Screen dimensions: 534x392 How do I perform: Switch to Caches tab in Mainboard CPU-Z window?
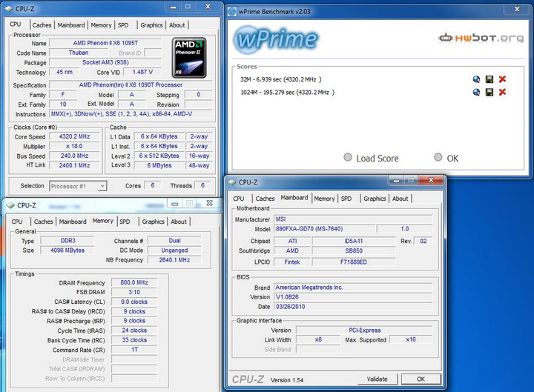point(265,199)
